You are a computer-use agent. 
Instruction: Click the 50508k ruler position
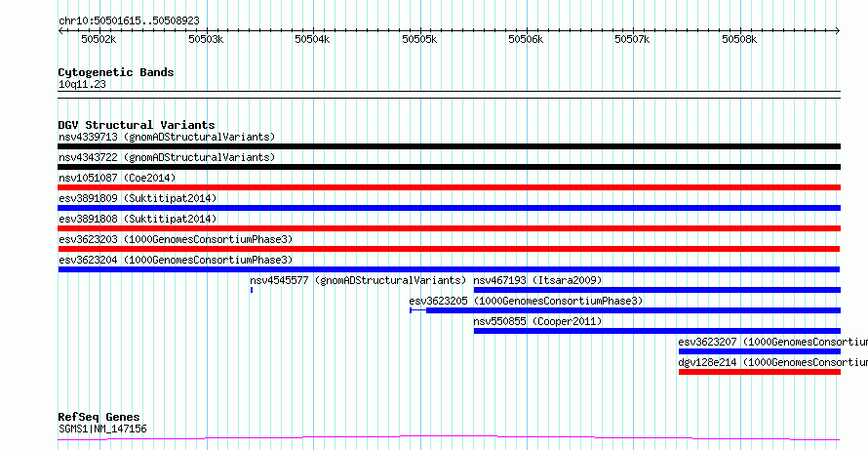740,39
